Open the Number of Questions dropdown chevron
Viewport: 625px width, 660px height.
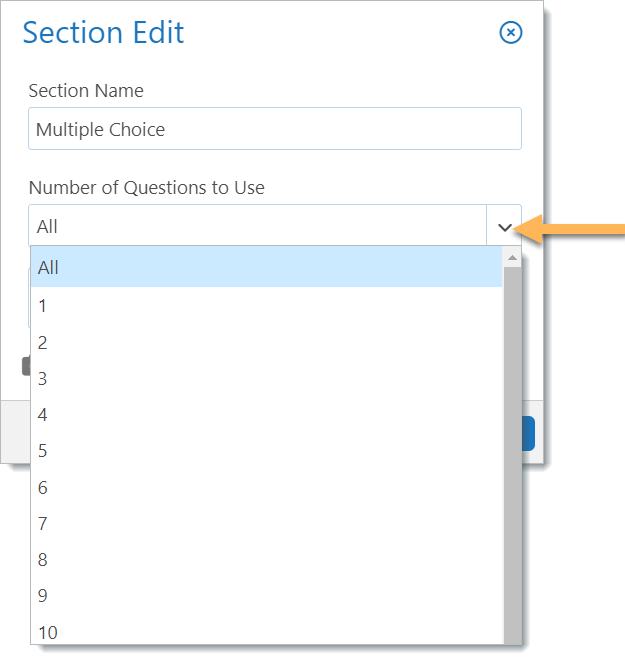point(504,227)
